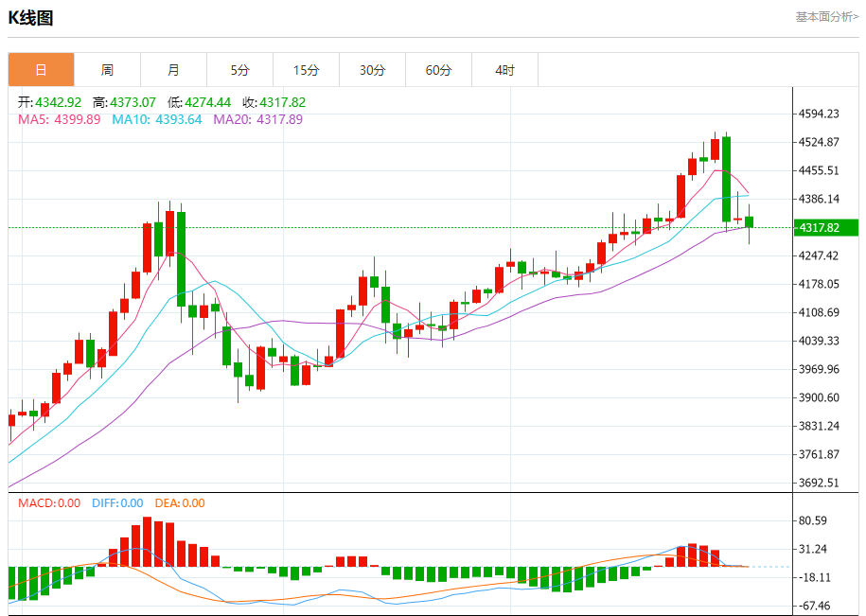Click the MA10 4393.64 indicator label
This screenshot has width=866, height=616.
pos(156,119)
